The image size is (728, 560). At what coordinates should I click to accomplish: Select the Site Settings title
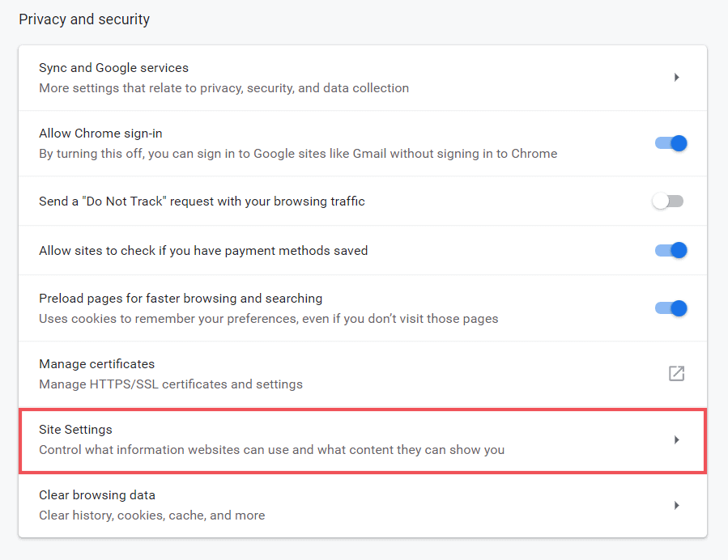coord(75,430)
